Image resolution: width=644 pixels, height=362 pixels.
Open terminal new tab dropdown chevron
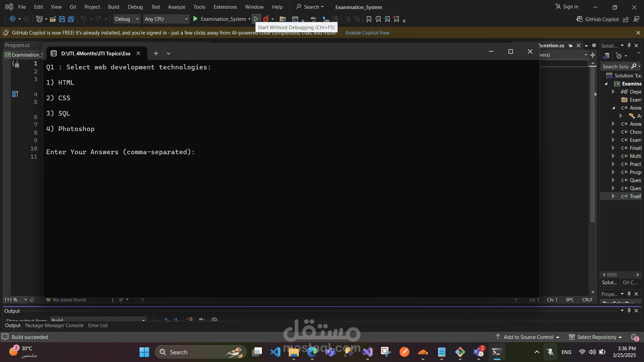[168, 53]
